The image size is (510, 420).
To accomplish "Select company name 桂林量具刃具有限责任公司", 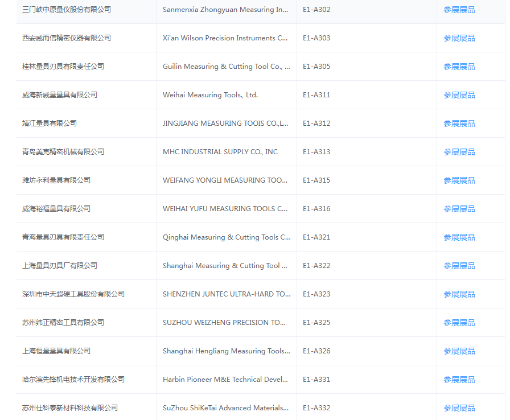I will [x=63, y=67].
